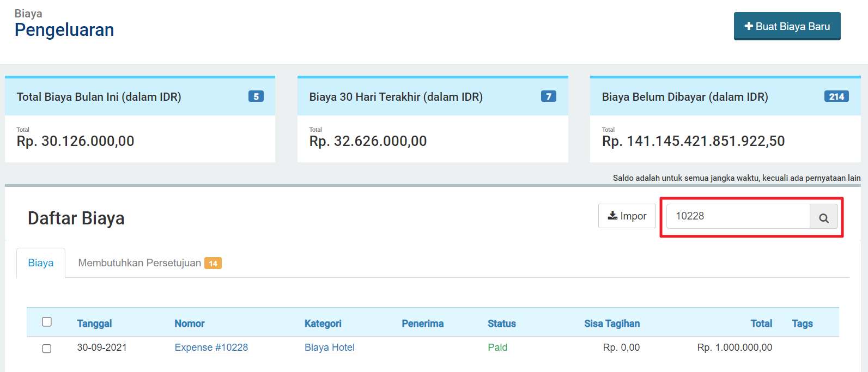Open the Biaya Hotel category link

point(329,347)
